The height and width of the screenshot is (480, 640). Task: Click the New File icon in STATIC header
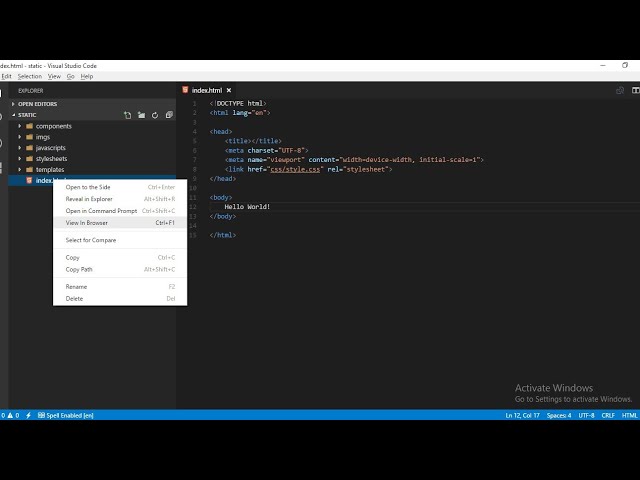tap(128, 115)
